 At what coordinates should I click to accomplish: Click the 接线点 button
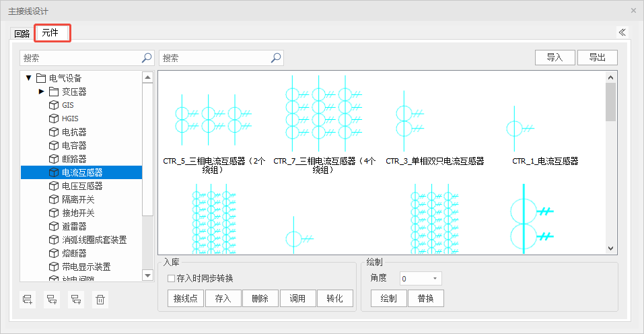pos(186,298)
